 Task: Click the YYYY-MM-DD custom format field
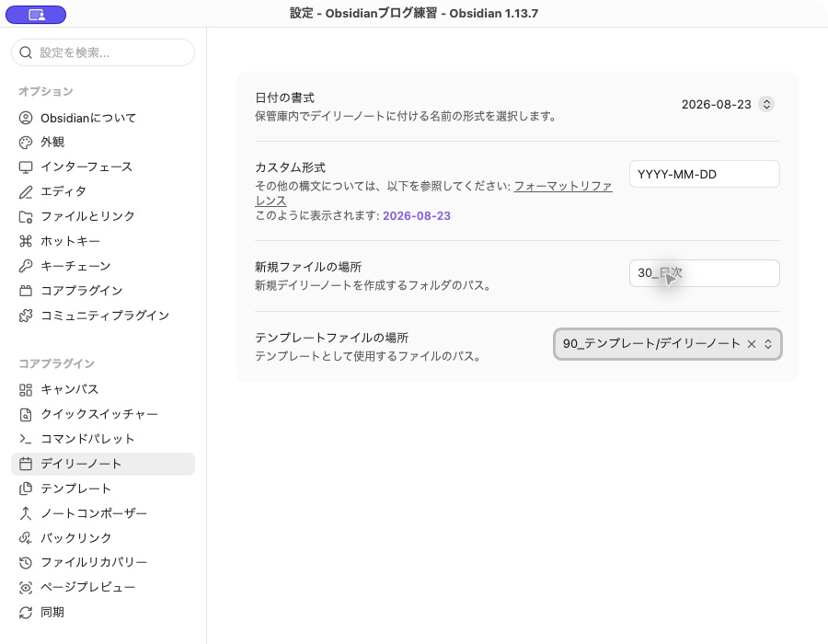[705, 174]
